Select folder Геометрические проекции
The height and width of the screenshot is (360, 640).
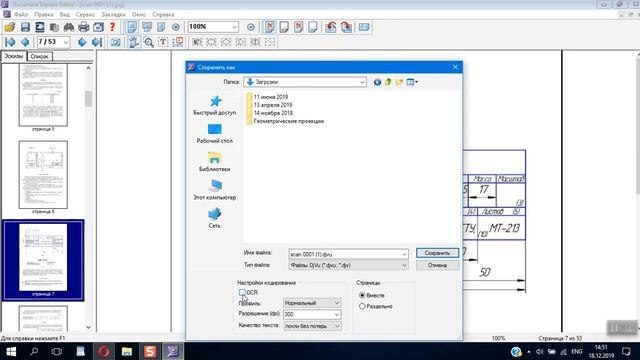point(285,121)
